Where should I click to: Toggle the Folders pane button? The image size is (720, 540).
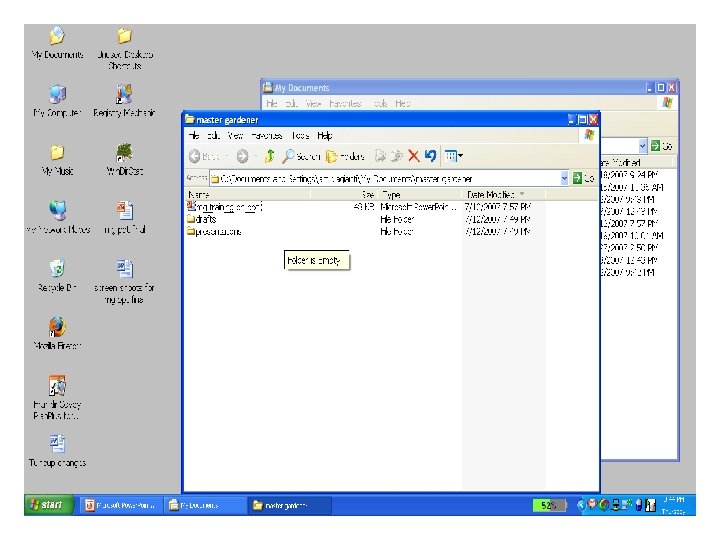pyautogui.click(x=345, y=156)
